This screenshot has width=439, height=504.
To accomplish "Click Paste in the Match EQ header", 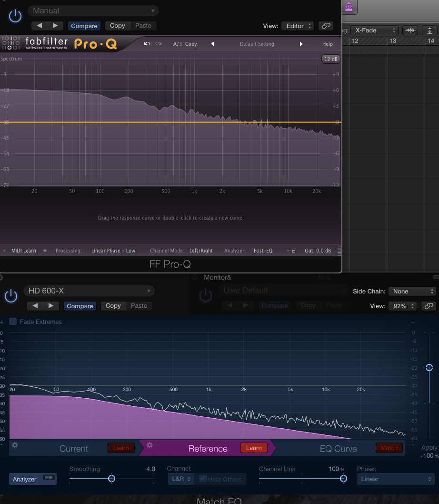I will tap(139, 306).
